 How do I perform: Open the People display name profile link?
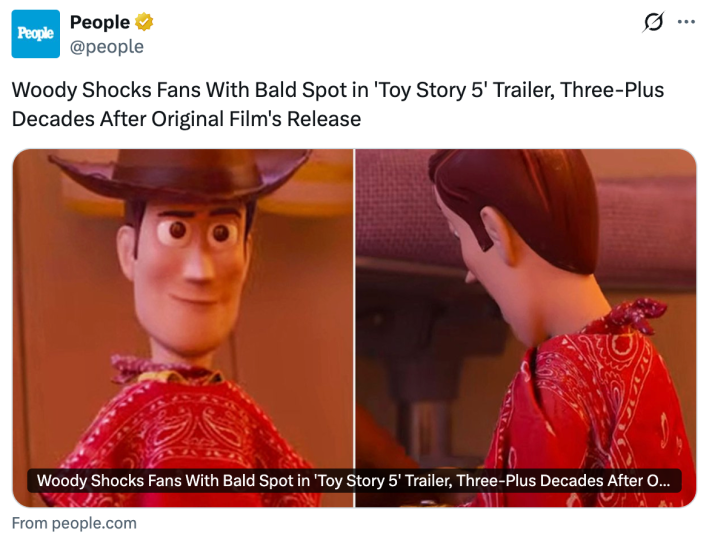coord(100,22)
